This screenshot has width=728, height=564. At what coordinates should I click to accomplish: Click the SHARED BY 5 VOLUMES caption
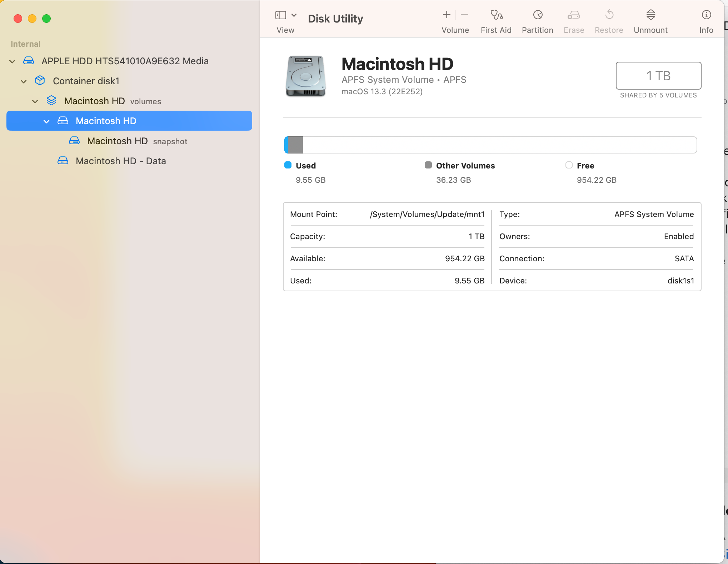658,95
